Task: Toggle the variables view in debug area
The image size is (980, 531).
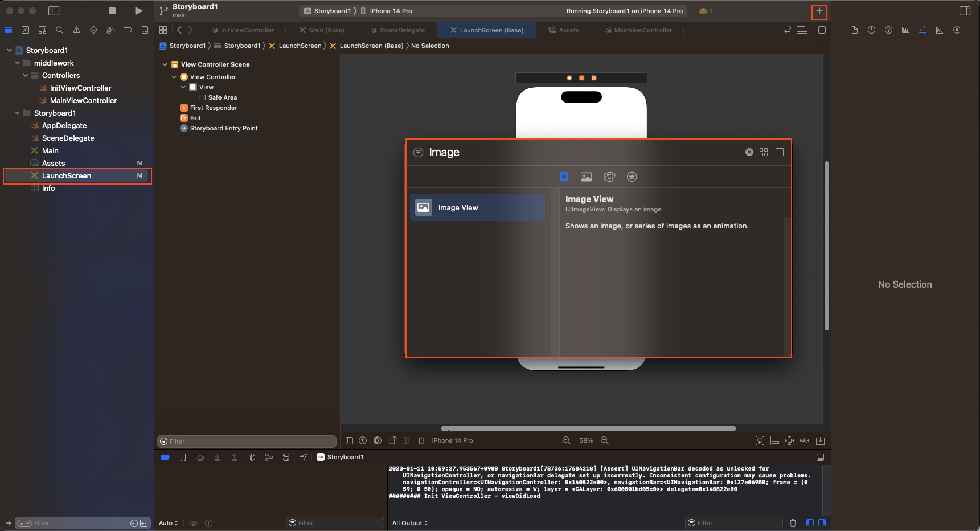Action: coord(810,523)
